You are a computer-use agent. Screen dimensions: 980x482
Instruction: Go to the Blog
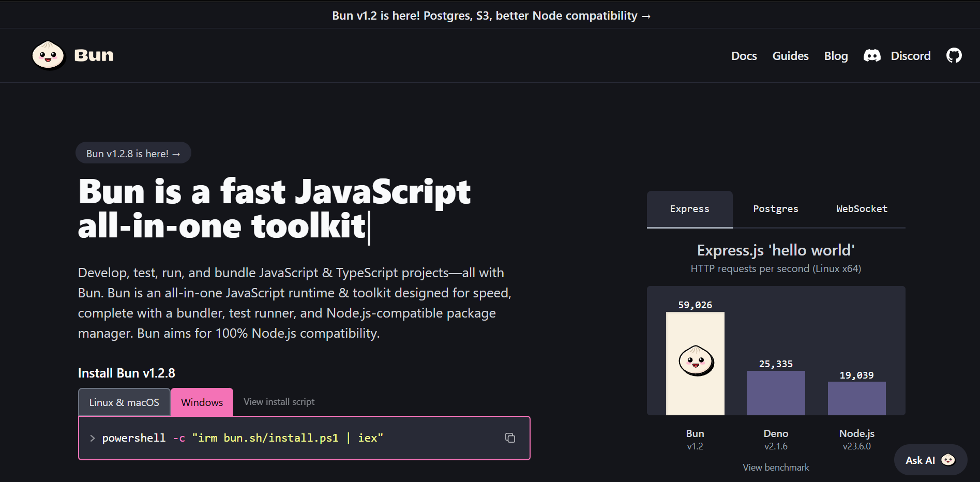[x=836, y=56]
